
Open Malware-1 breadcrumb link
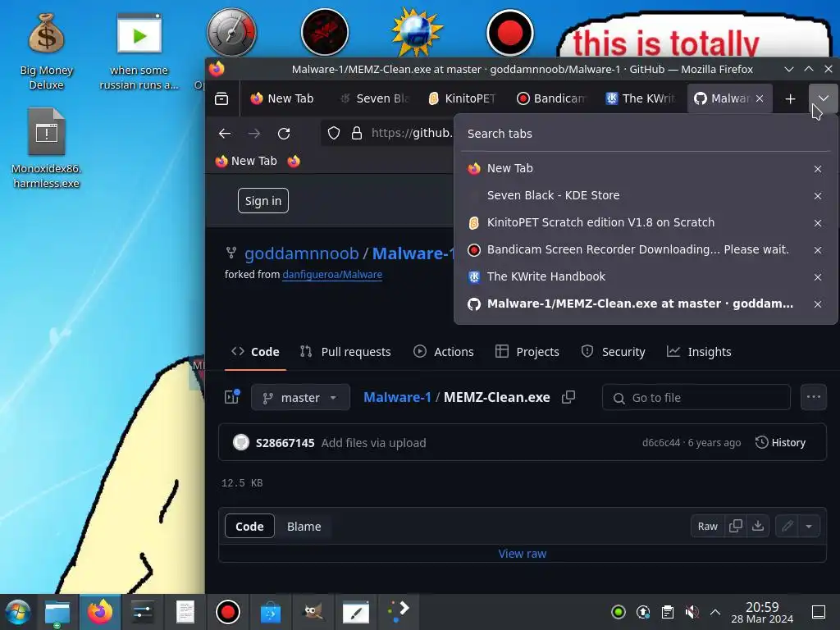[397, 398]
